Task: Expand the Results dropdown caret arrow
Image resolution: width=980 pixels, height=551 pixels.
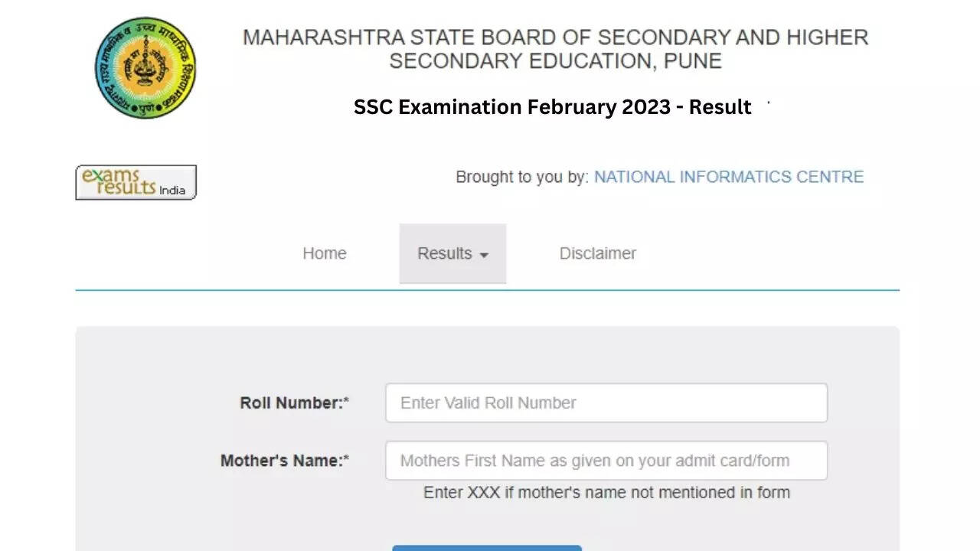Action: click(484, 256)
